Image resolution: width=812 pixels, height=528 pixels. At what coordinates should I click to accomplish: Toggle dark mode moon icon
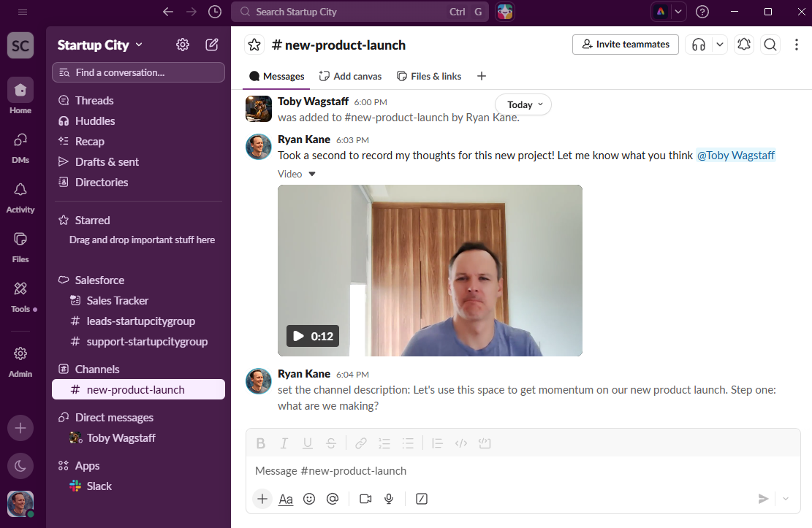click(x=20, y=467)
